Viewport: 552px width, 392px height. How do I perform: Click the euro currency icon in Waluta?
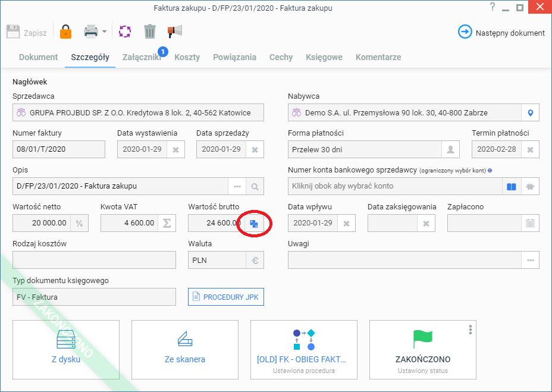coord(255,261)
